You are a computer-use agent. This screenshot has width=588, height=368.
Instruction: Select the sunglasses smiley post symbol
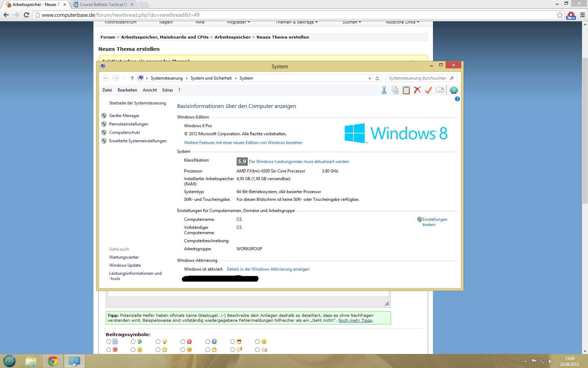point(232,341)
